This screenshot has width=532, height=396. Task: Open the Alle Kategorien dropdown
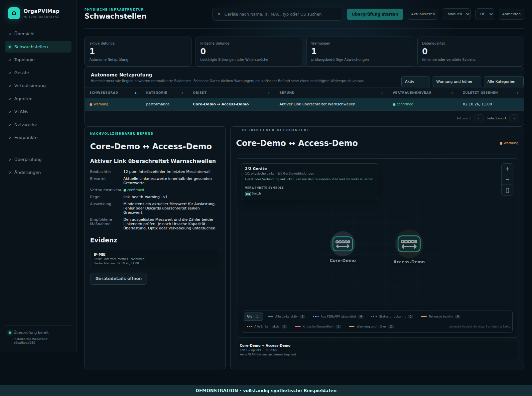(503, 81)
